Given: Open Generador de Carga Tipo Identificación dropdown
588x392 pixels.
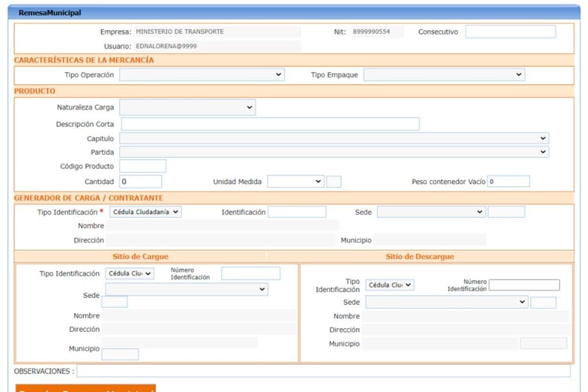Looking at the screenshot, I should point(145,212).
